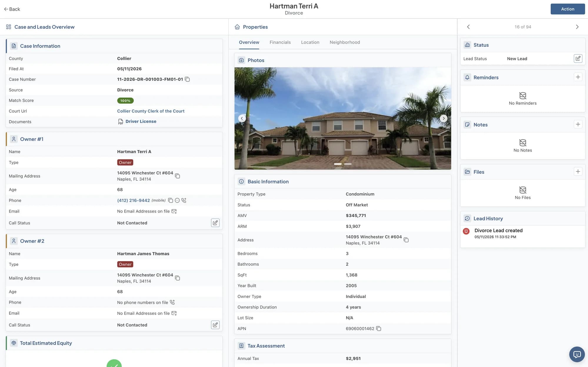The image size is (588, 367).
Task: Click the No Reminders placeholder
Action: pyautogui.click(x=523, y=99)
